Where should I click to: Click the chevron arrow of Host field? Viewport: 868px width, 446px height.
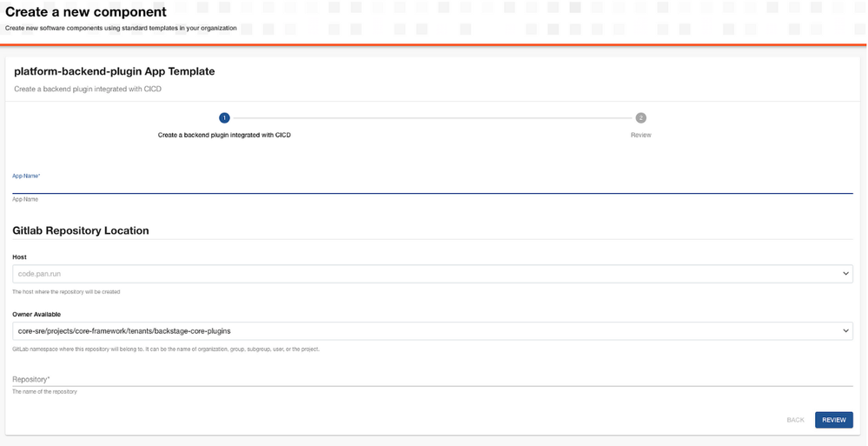845,274
